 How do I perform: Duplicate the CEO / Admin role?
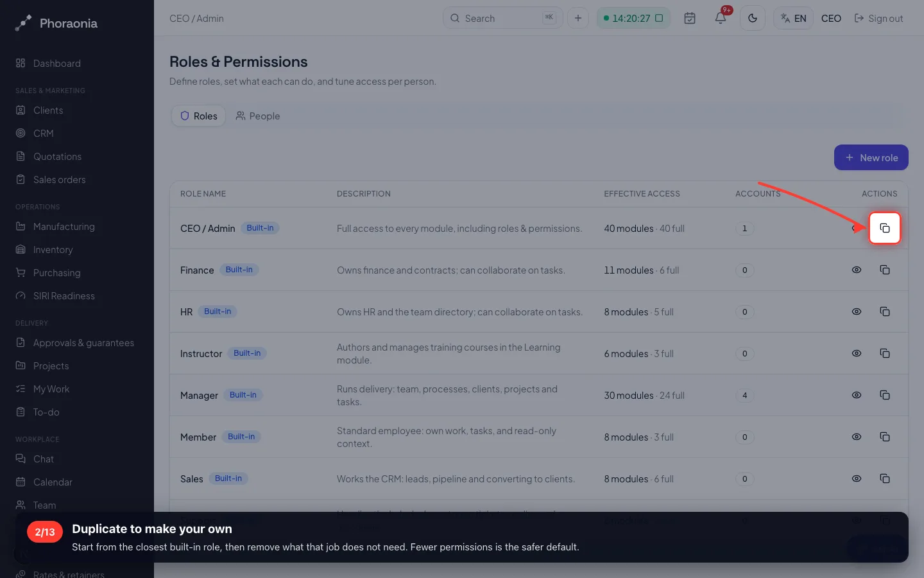(x=885, y=228)
